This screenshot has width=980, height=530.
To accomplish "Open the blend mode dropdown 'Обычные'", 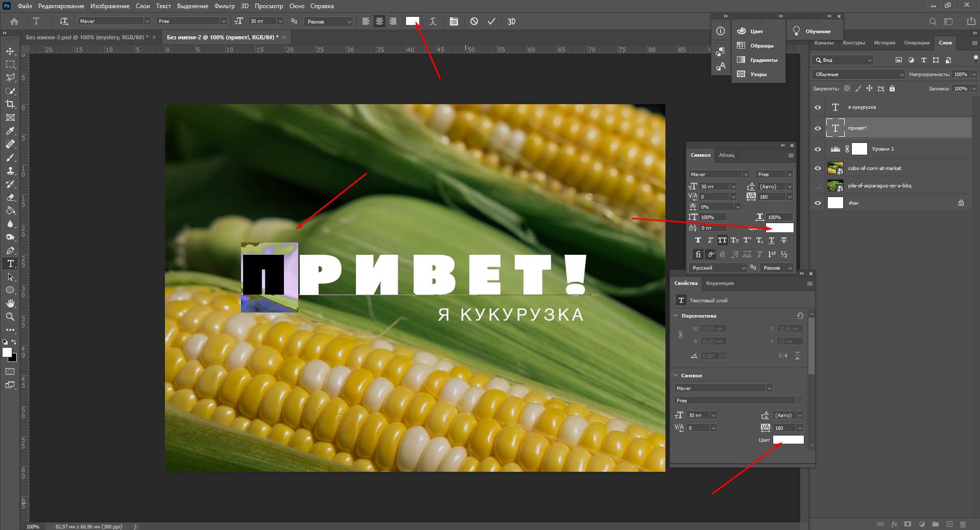I will [x=858, y=75].
